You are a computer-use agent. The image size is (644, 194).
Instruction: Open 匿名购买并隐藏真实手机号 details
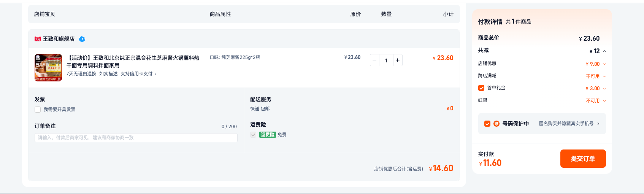coord(566,124)
